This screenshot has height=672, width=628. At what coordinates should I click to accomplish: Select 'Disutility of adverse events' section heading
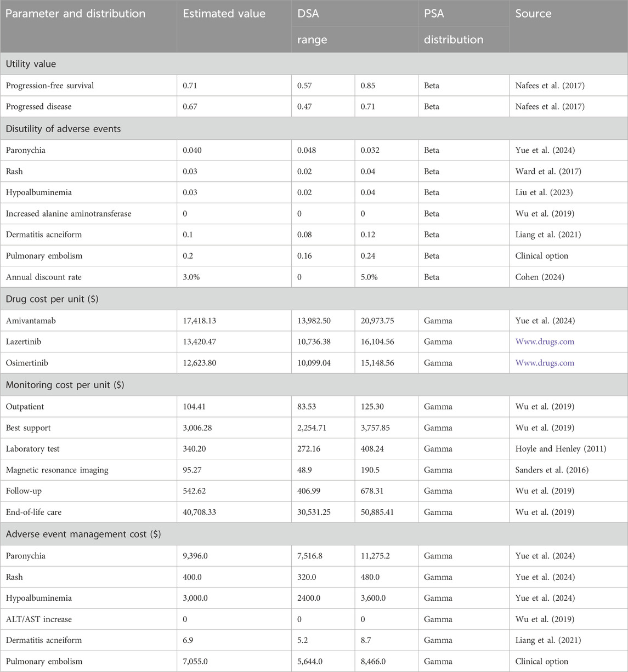(63, 129)
